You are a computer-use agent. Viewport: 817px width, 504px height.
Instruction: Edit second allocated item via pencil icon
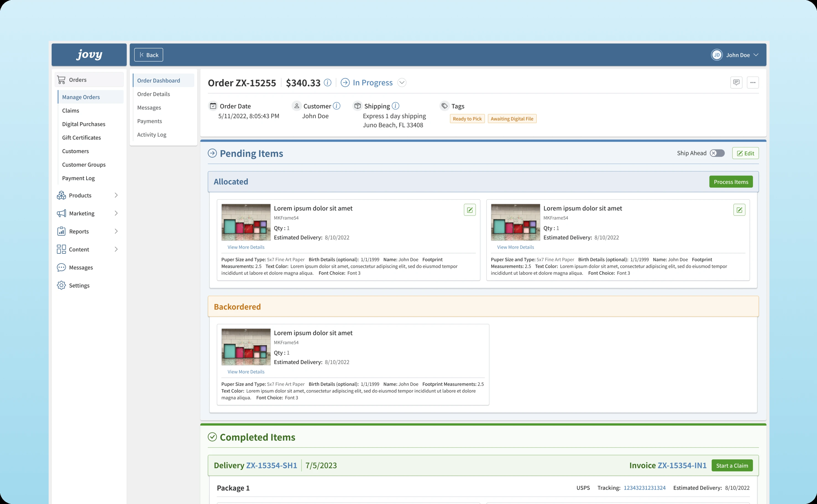739,210
